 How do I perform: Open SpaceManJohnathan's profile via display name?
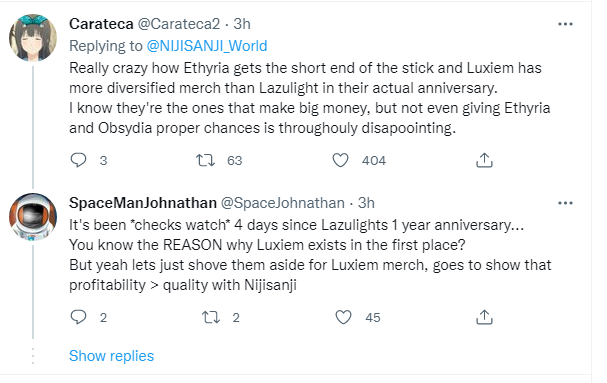(143, 203)
